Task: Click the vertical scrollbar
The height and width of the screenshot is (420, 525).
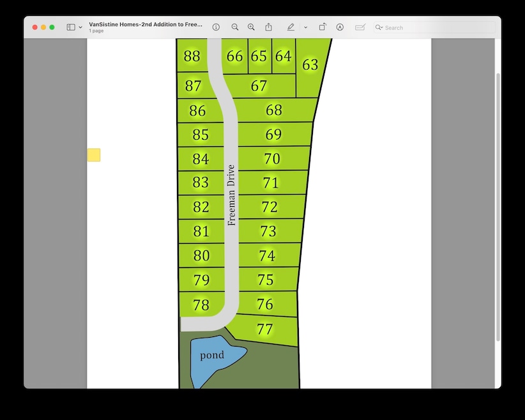Action: click(498, 204)
